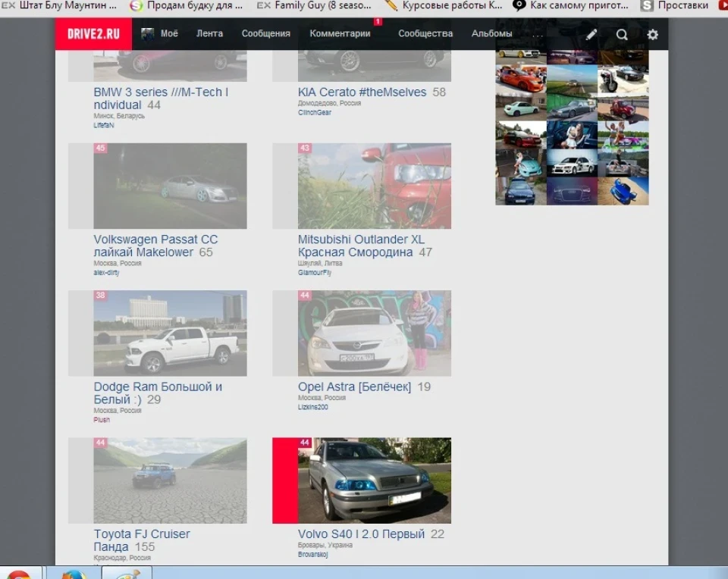
Task: Open user ClinchGear profile
Action: tap(315, 112)
